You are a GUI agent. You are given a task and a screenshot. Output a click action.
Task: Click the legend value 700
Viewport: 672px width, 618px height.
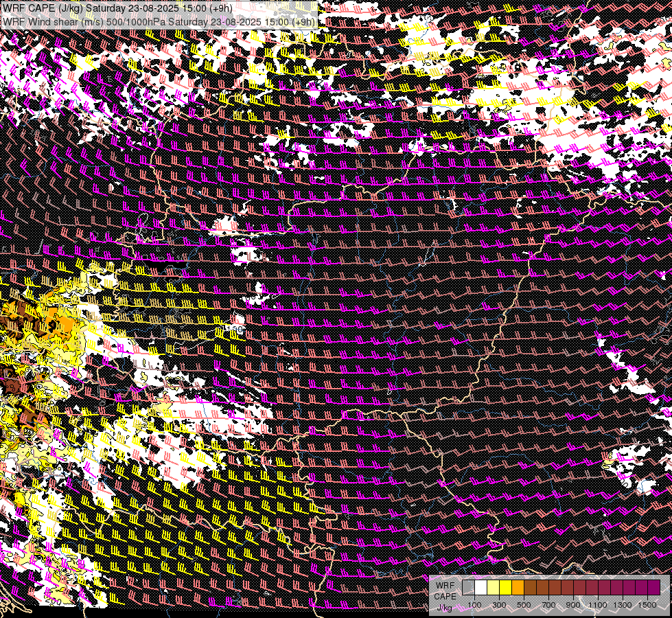click(x=549, y=605)
